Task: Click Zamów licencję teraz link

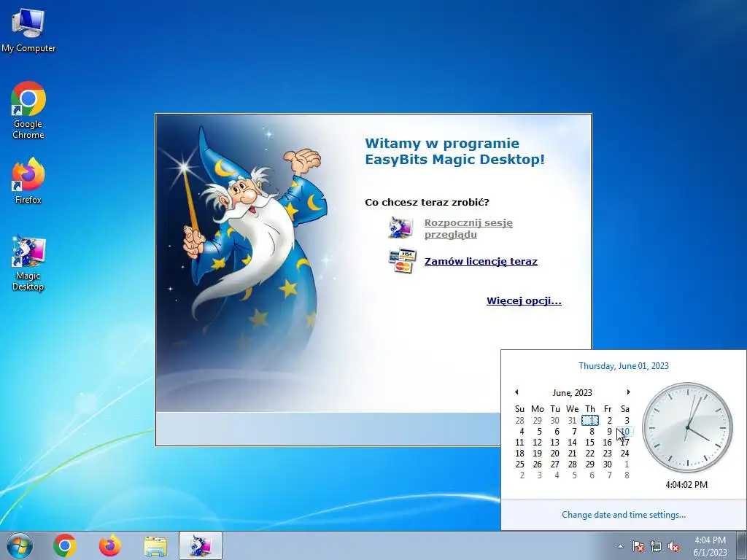Action: coord(481,262)
